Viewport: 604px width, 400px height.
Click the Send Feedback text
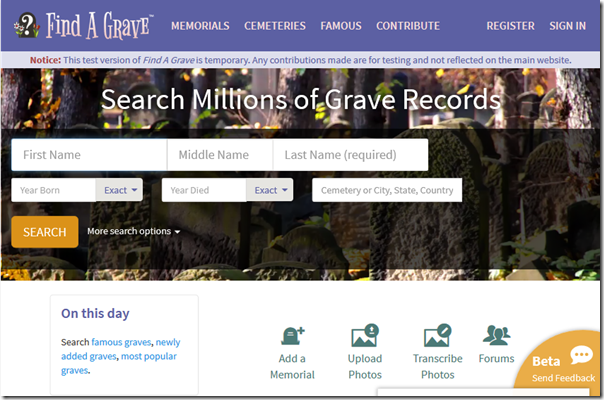564,378
